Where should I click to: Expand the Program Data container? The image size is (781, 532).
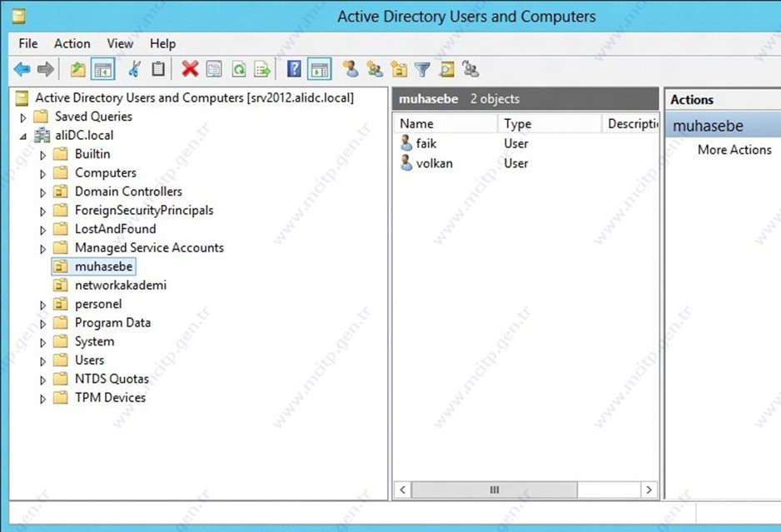(x=42, y=325)
